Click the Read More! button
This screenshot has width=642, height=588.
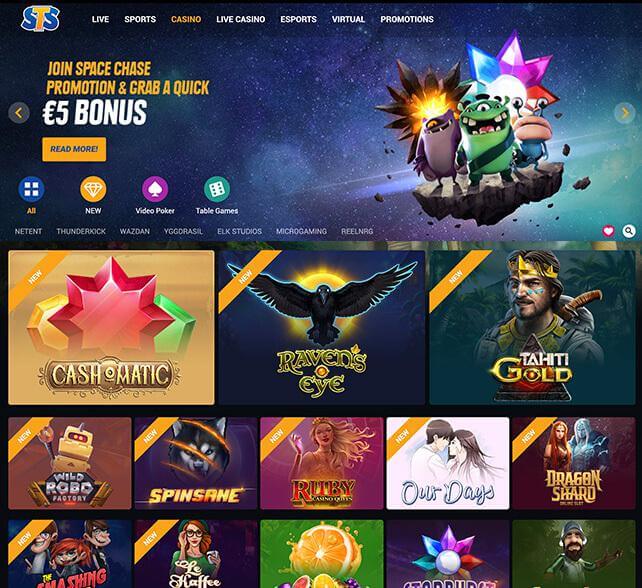click(74, 149)
